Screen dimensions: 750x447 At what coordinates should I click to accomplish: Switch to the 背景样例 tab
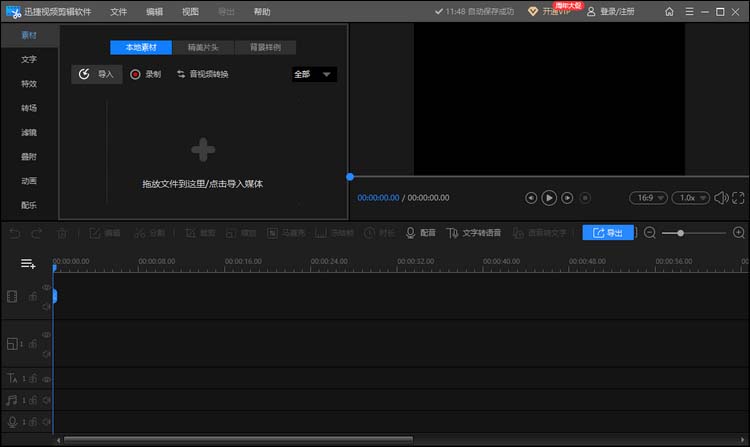pyautogui.click(x=265, y=47)
